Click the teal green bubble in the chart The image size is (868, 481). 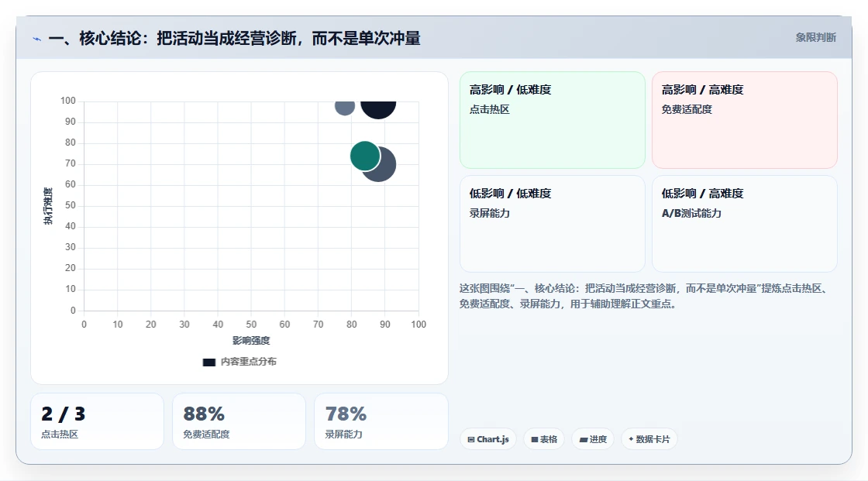365,156
